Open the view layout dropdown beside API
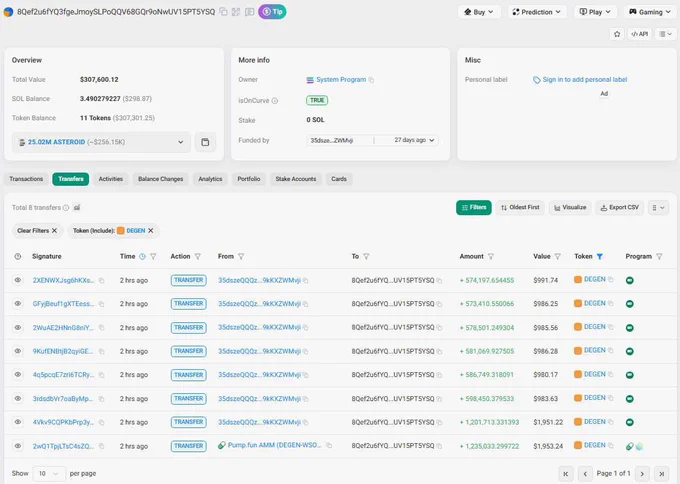The image size is (680, 484). pyautogui.click(x=666, y=34)
